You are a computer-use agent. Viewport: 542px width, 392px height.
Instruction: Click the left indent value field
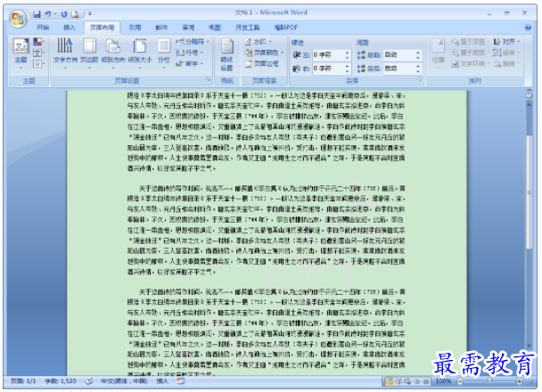tap(328, 55)
